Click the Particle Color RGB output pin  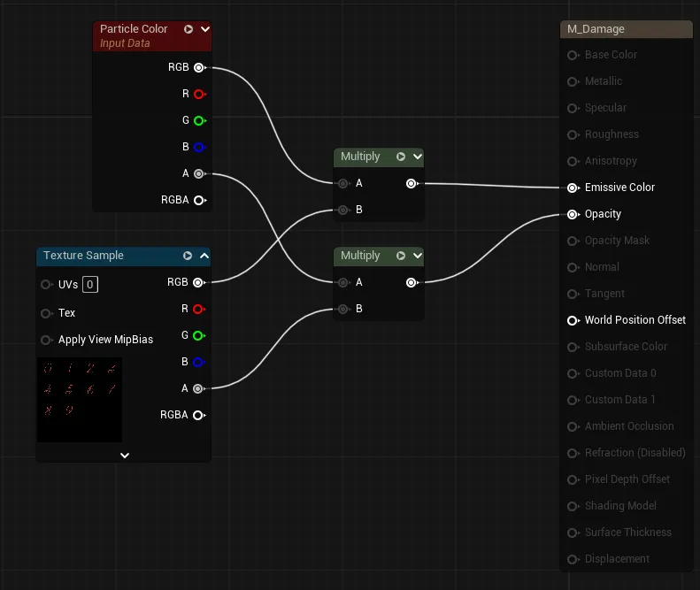click(x=199, y=67)
